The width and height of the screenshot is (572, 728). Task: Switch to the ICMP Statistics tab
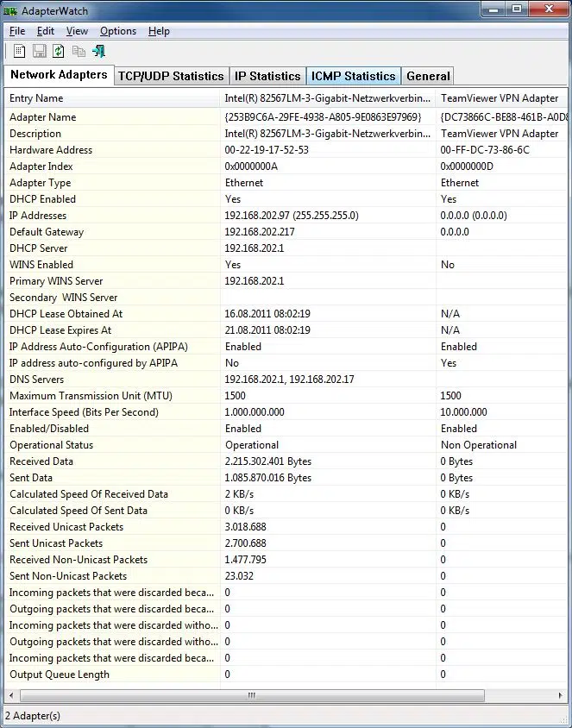click(x=354, y=76)
